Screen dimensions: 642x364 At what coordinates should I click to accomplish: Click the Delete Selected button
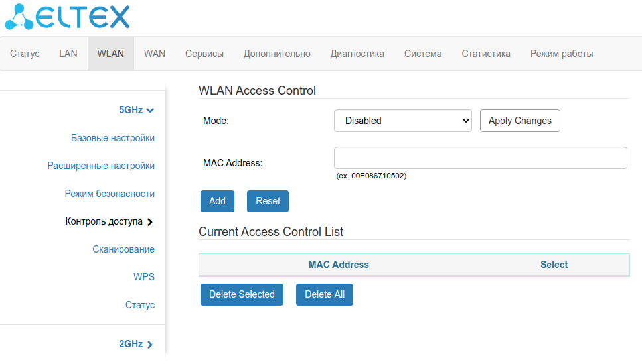click(x=242, y=294)
